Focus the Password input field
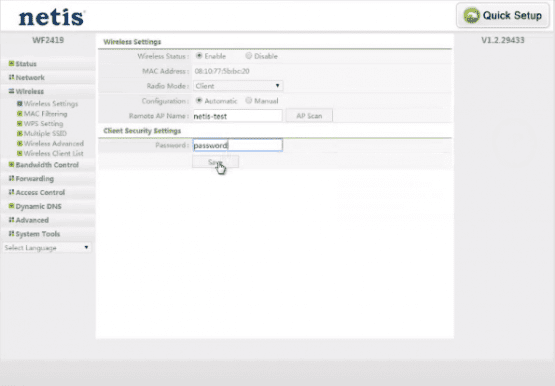The width and height of the screenshot is (555, 386). pyautogui.click(x=238, y=145)
